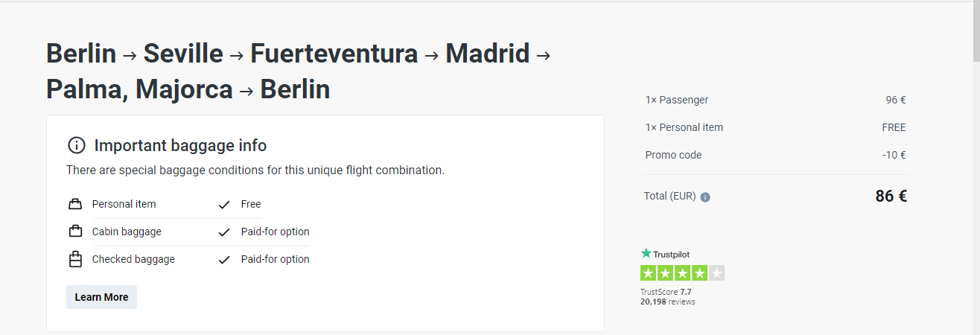Click the 1× Passenger price row
980x335 pixels.
774,100
